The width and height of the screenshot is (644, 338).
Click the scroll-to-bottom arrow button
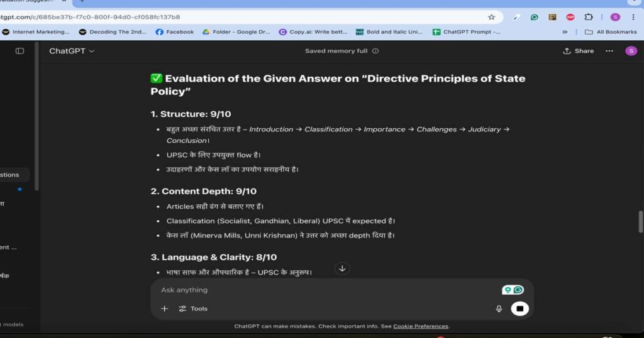point(342,269)
